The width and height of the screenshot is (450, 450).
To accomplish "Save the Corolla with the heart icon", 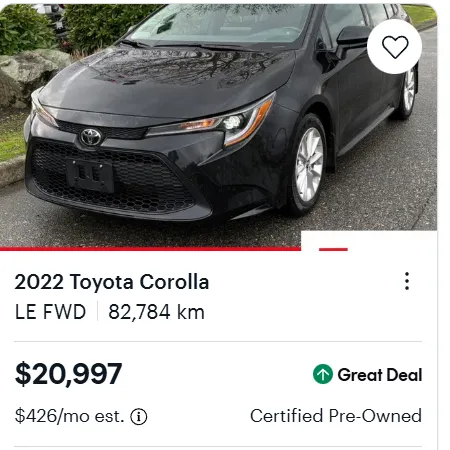I will coord(395,47).
